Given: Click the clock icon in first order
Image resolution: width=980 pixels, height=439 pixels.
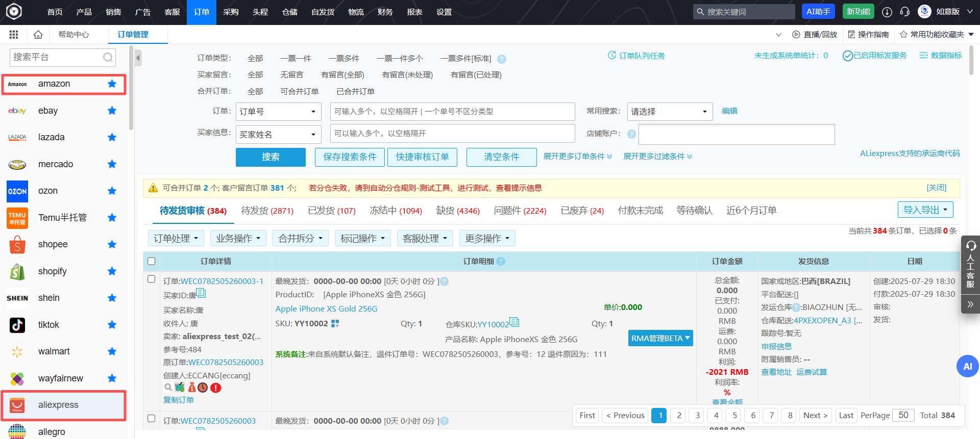Looking at the screenshot, I should tap(203, 388).
